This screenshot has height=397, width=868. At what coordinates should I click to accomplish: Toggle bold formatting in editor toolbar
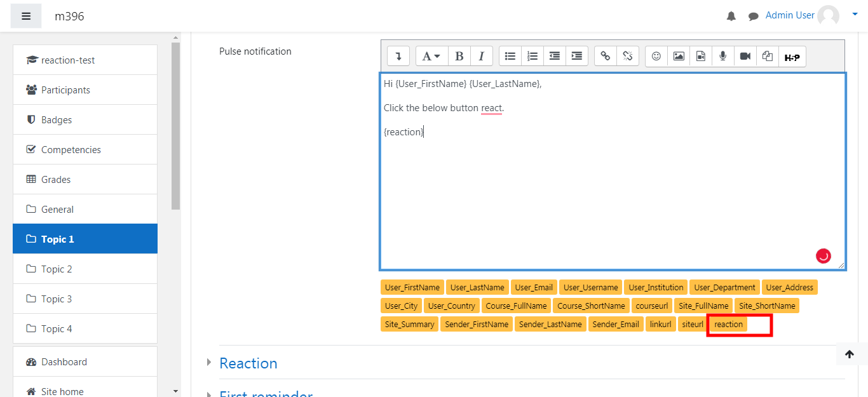459,57
